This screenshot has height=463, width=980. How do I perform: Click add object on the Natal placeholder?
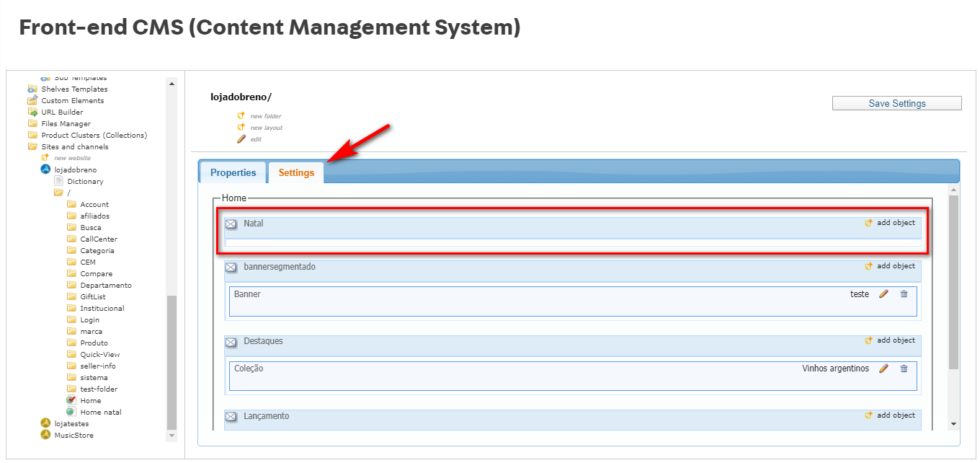[x=895, y=223]
